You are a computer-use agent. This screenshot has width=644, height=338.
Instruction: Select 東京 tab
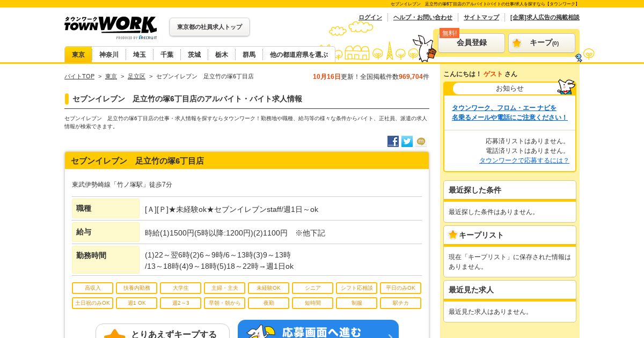tap(78, 55)
